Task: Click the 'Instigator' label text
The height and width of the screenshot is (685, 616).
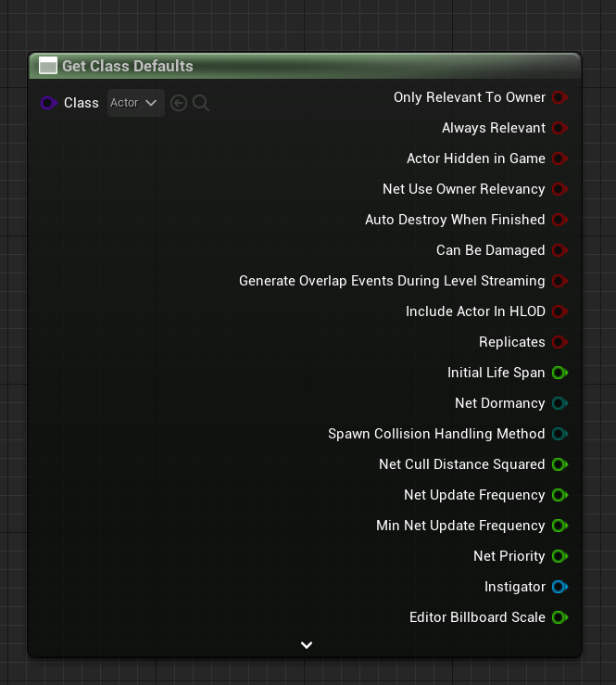Action: [515, 587]
